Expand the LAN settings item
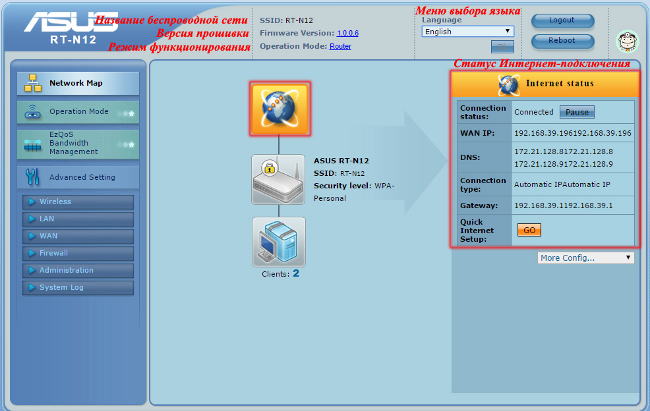Viewport: 650px width, 411px height. pyautogui.click(x=78, y=219)
